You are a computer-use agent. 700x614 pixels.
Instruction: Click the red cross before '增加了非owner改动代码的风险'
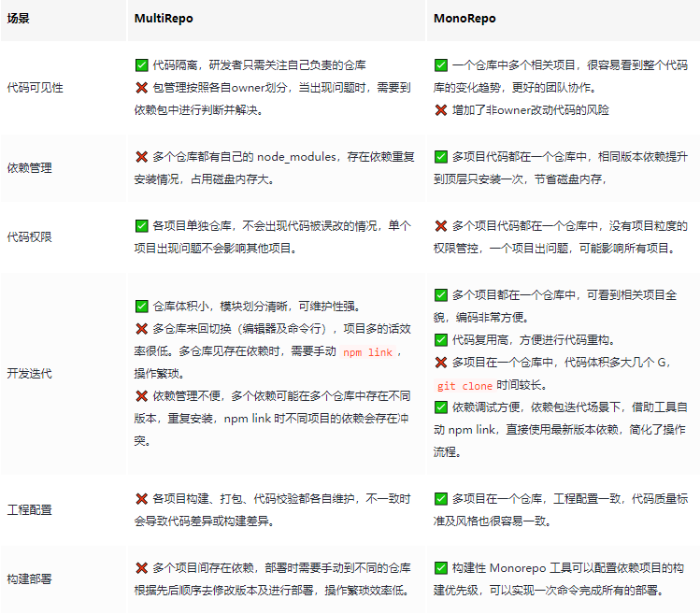tap(440, 110)
